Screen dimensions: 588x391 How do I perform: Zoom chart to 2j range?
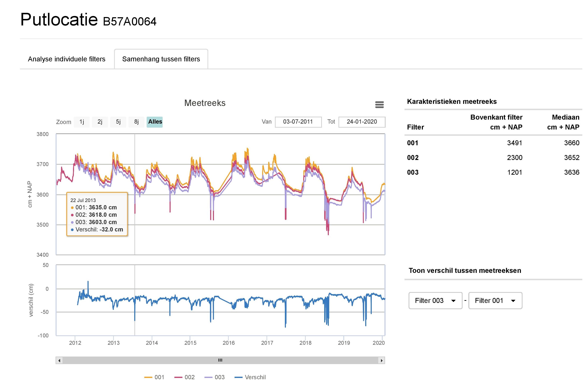100,122
